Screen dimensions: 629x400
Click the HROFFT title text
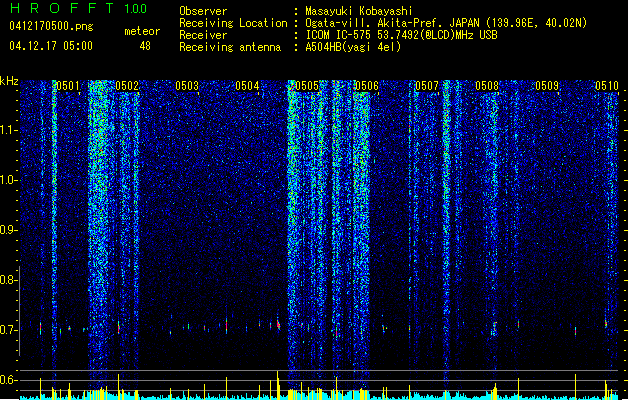click(x=62, y=8)
